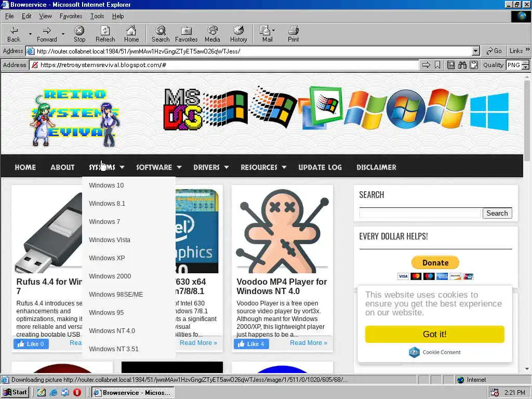Open the Forward button dropdown arrow
The width and height of the screenshot is (532, 399).
click(63, 34)
